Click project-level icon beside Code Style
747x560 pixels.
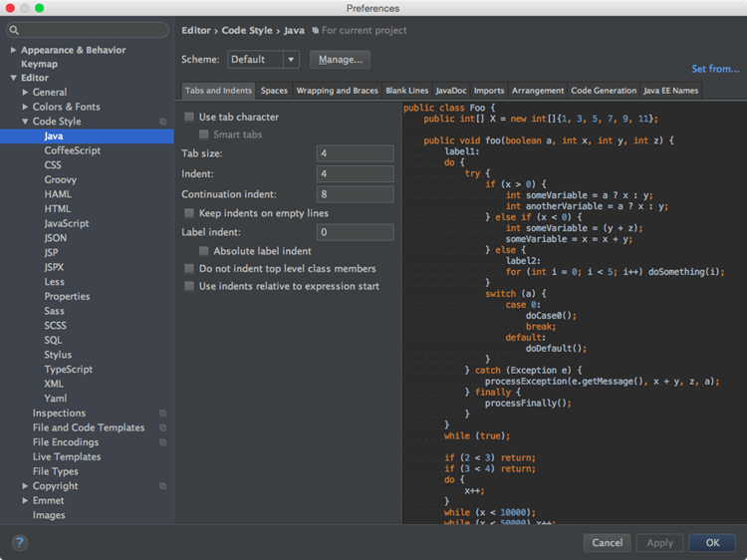pyautogui.click(x=163, y=122)
